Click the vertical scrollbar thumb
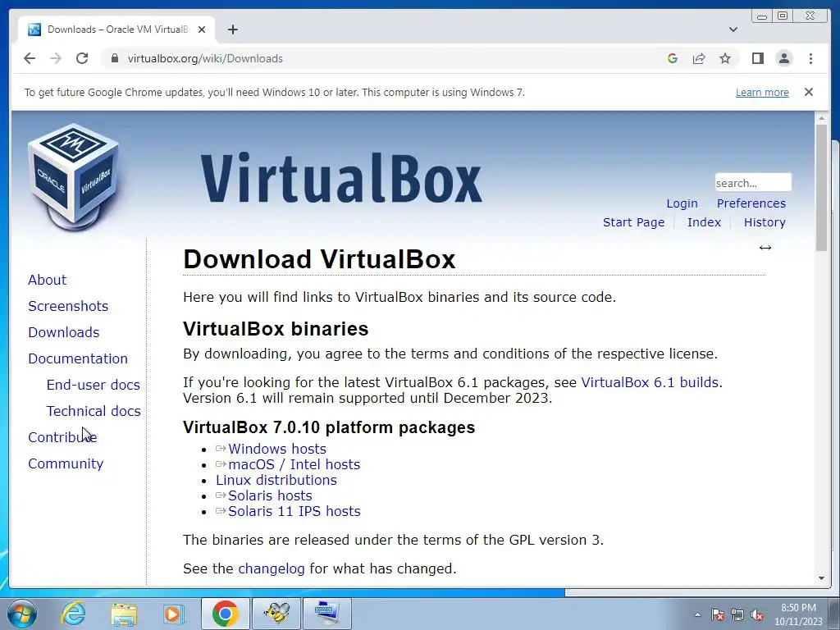840x630 pixels. [x=821, y=187]
